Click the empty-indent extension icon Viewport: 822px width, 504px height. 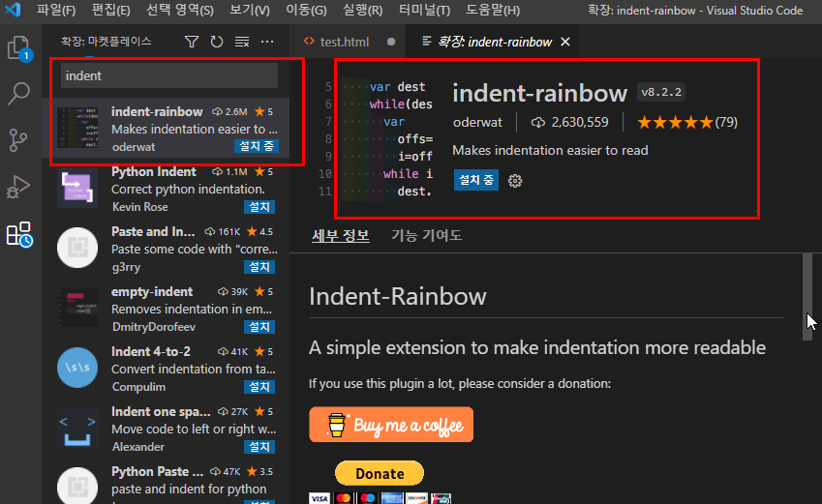tap(77, 308)
